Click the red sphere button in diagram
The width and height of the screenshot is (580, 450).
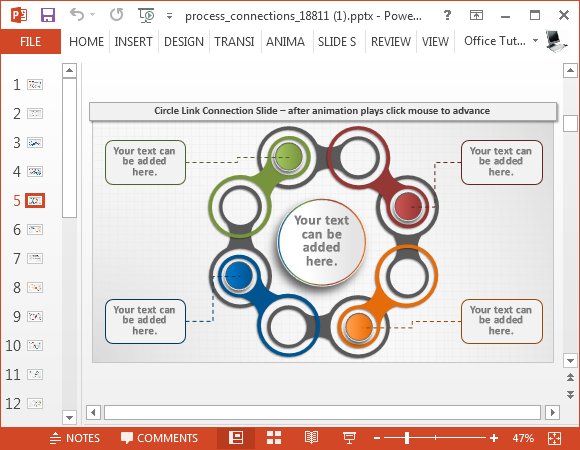408,207
